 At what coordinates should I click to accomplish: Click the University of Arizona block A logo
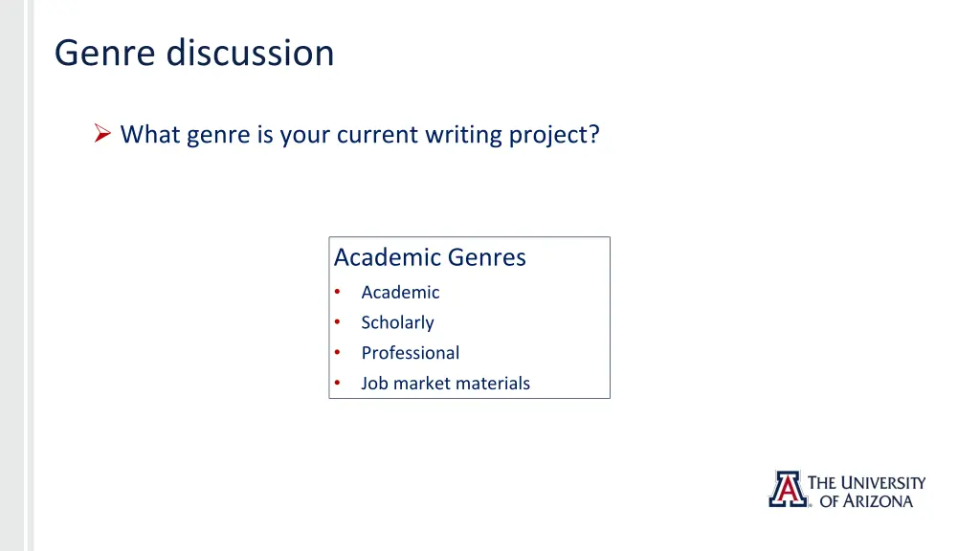click(789, 489)
